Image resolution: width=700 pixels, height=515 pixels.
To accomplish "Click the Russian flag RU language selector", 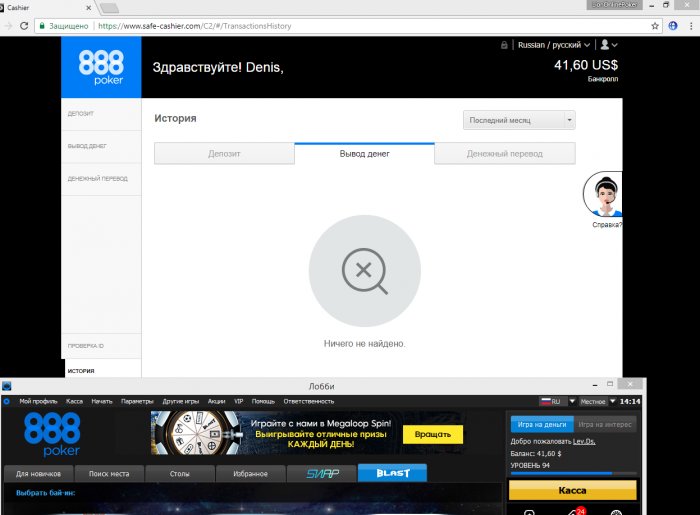I will point(552,401).
